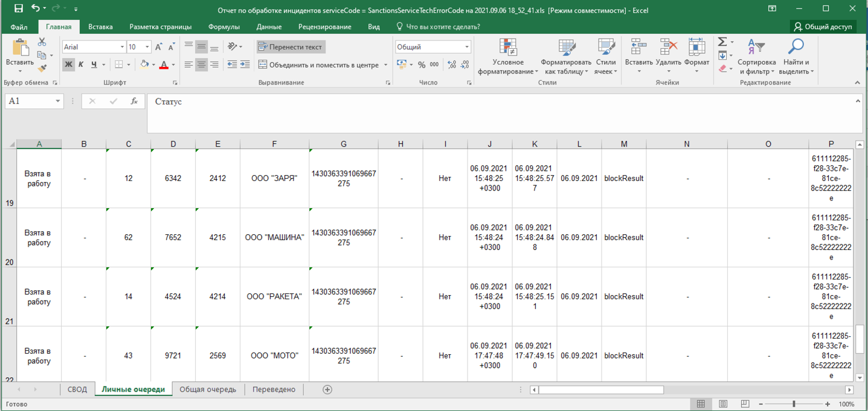Open the Name Box A1 dropdown
This screenshot has height=411, width=868.
[x=58, y=101]
